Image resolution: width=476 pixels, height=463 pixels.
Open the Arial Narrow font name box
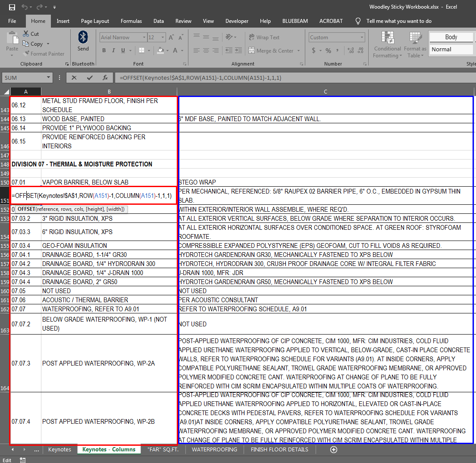(x=123, y=38)
